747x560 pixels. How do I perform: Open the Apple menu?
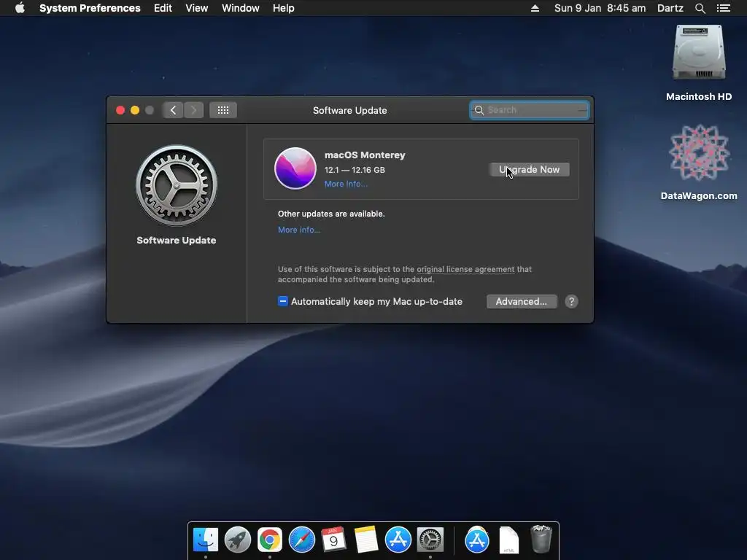click(20, 8)
